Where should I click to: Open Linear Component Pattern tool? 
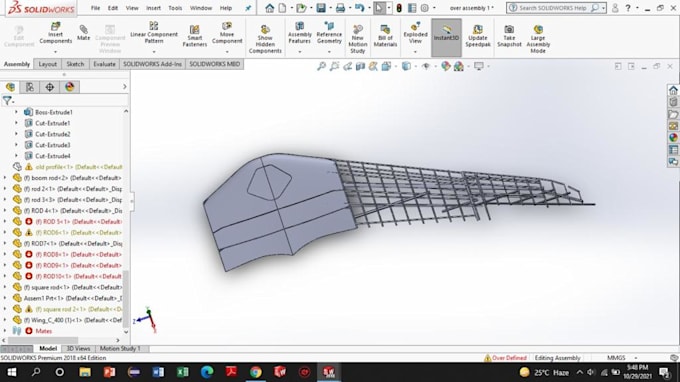point(154,33)
